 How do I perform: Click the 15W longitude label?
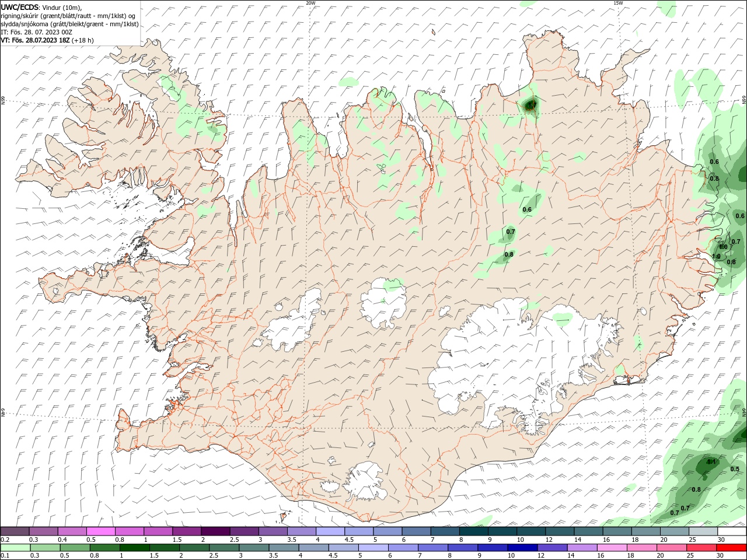tap(618, 3)
